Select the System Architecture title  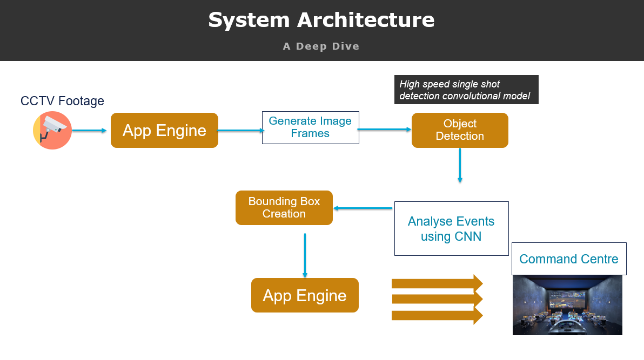321,21
